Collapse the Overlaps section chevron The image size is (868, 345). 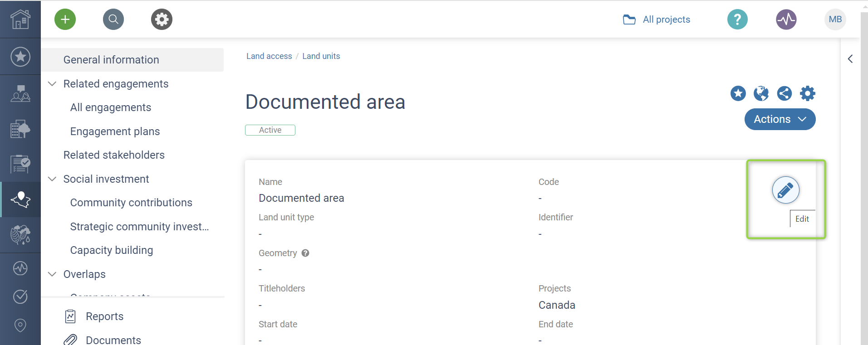pos(53,274)
